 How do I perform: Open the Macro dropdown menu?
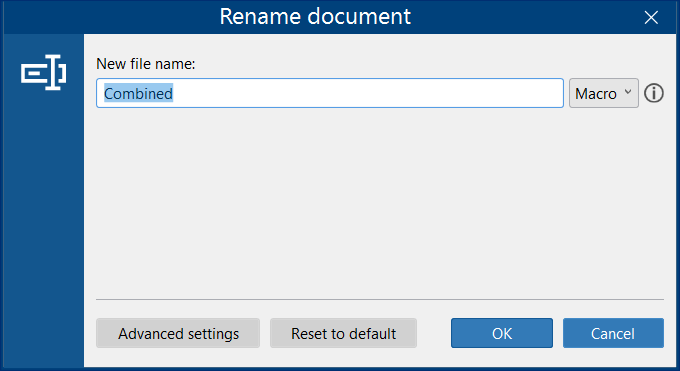pyautogui.click(x=604, y=93)
